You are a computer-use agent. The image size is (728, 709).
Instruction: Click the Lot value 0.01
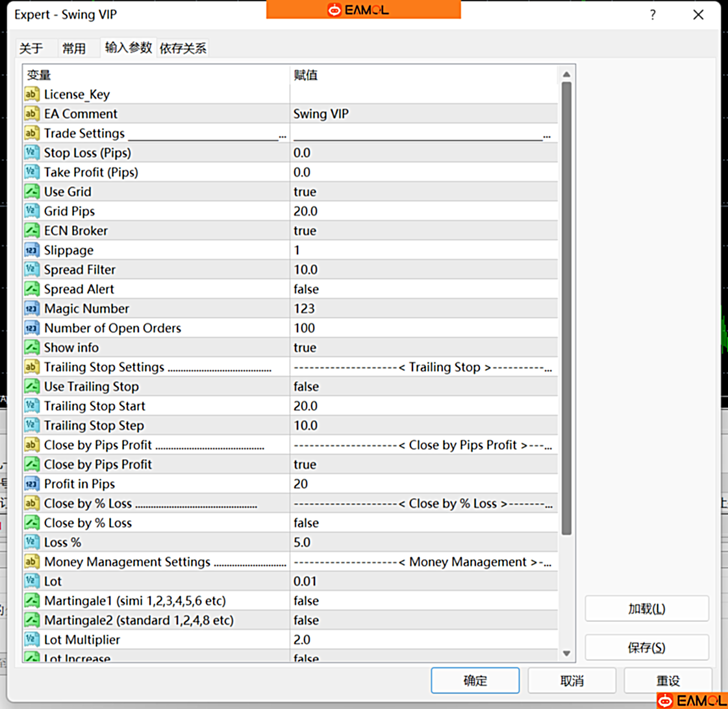point(305,581)
